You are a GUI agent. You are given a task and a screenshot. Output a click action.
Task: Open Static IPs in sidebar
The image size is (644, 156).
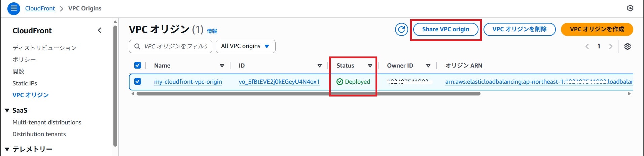(x=25, y=83)
